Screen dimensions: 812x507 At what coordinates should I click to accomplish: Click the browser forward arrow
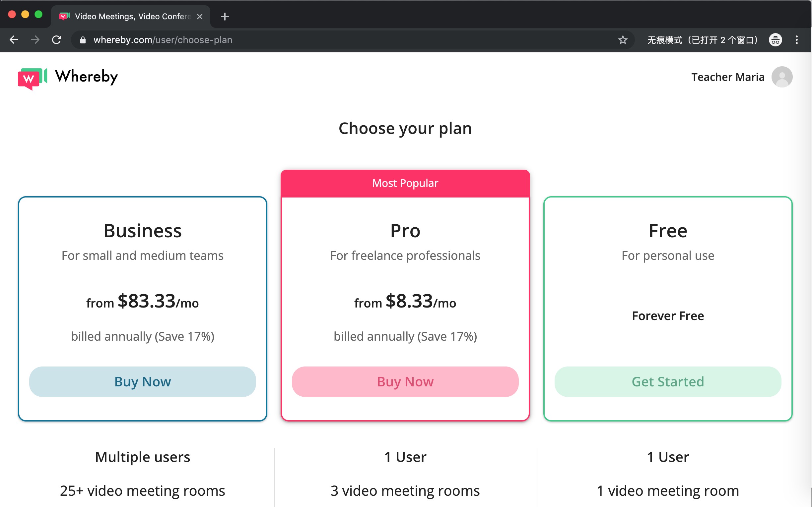(x=35, y=40)
